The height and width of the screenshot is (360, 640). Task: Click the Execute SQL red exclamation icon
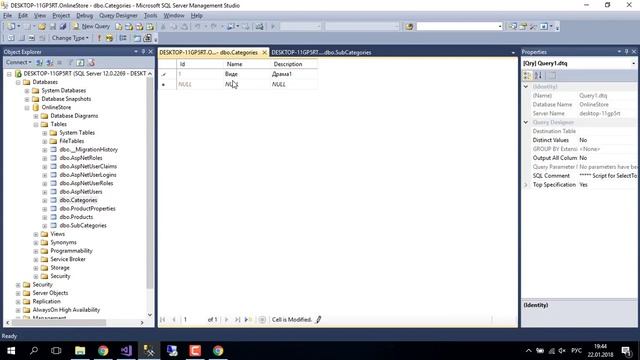(99, 38)
